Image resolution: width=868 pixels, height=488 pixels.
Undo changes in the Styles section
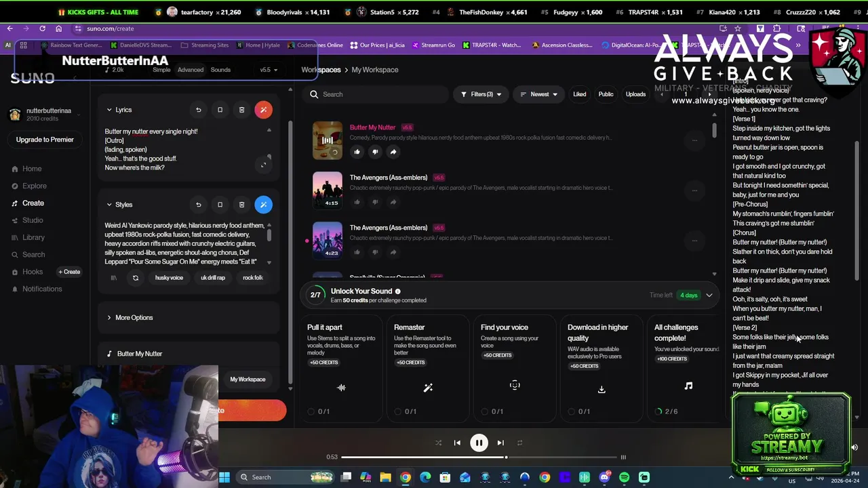pos(199,205)
